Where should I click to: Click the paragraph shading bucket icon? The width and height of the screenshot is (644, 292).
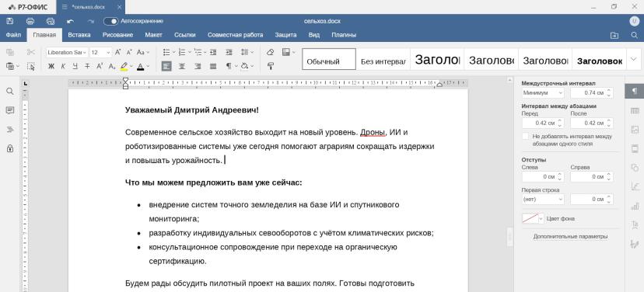point(244,66)
